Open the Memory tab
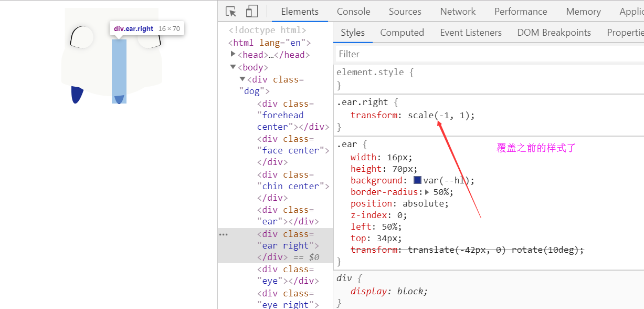Screen dimensions: 644x309 583,11
